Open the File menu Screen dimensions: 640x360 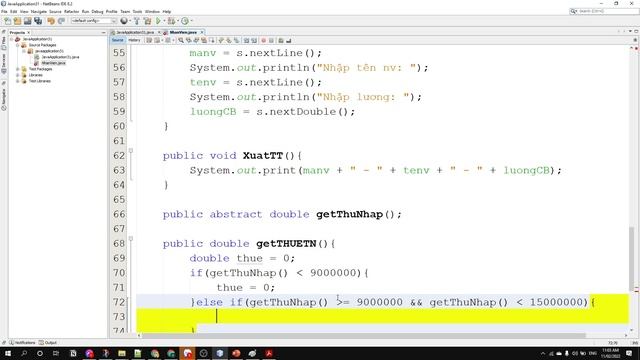click(4, 11)
